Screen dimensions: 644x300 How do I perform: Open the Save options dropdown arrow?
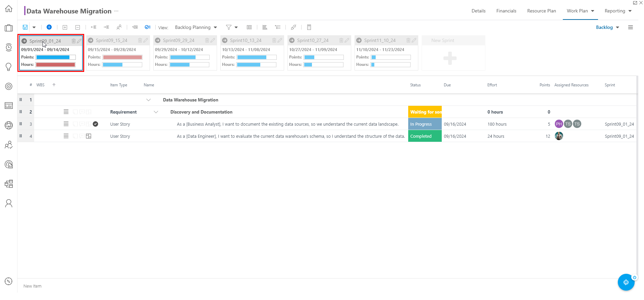34,28
